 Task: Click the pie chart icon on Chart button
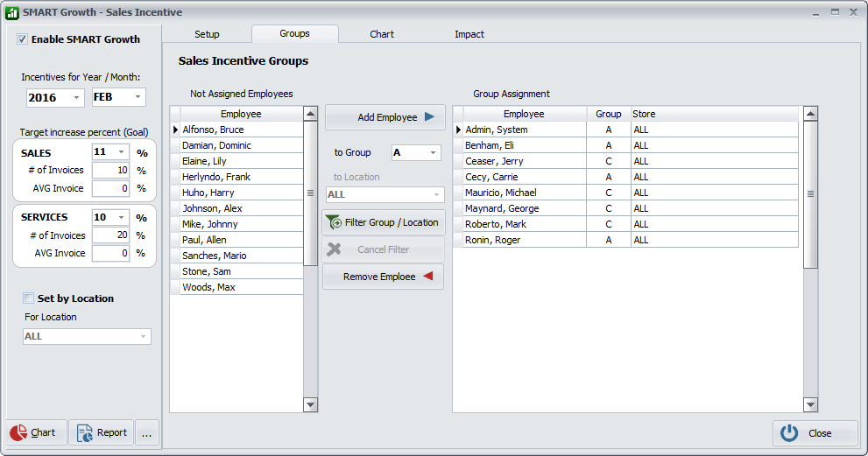tap(18, 432)
